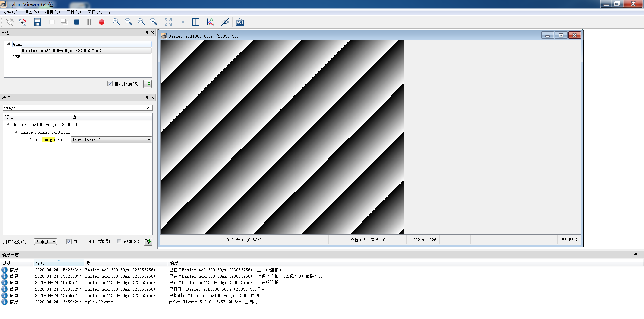Uncheck the 自动扫描(S) option

click(110, 84)
